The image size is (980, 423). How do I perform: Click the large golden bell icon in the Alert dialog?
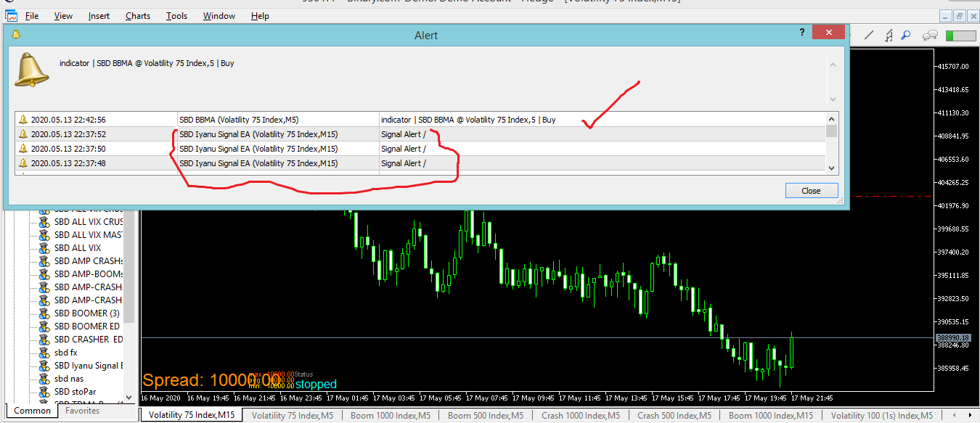32,70
